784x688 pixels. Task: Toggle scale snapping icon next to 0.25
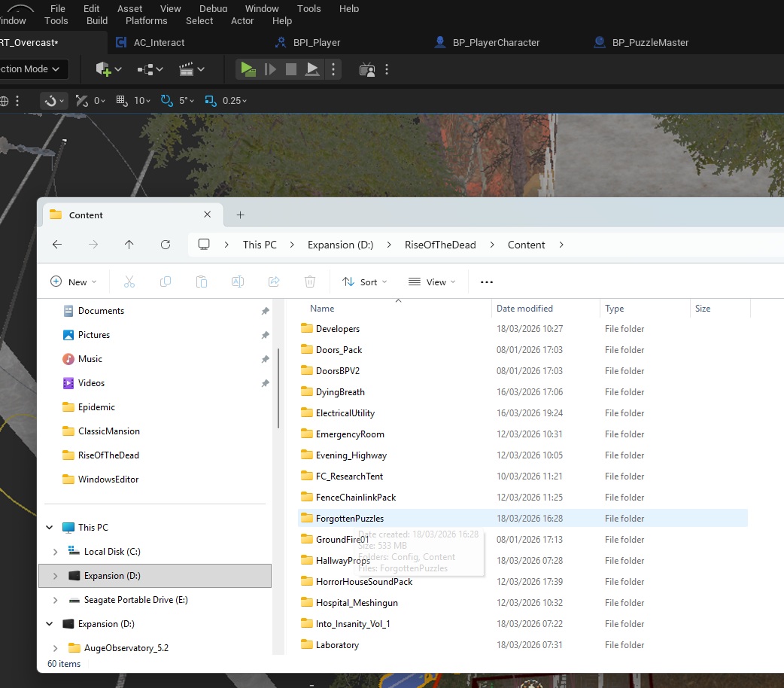pos(210,101)
